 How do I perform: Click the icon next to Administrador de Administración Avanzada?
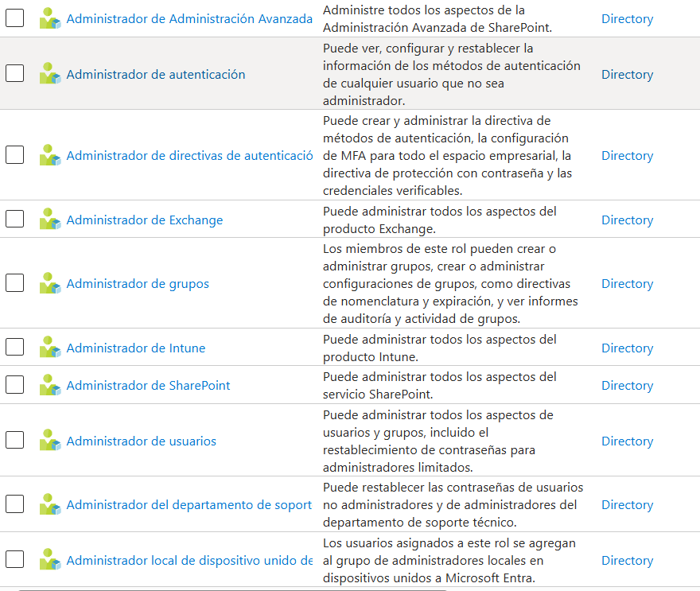point(50,18)
